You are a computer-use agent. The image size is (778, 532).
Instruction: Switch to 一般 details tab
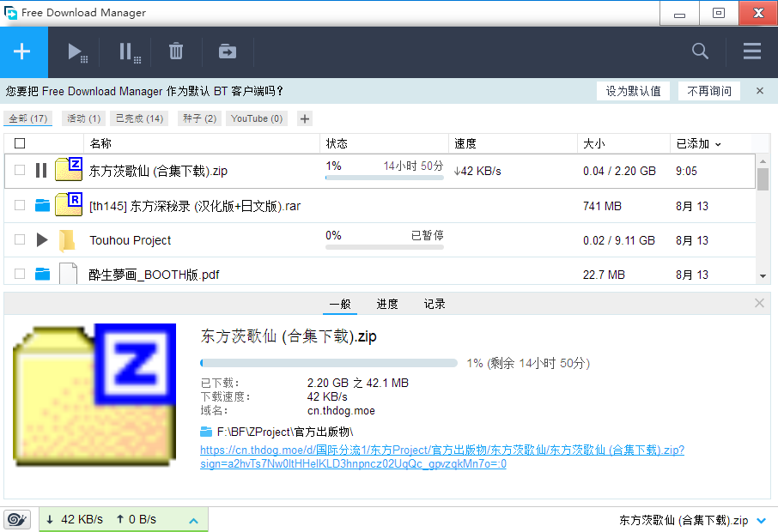[x=340, y=304]
